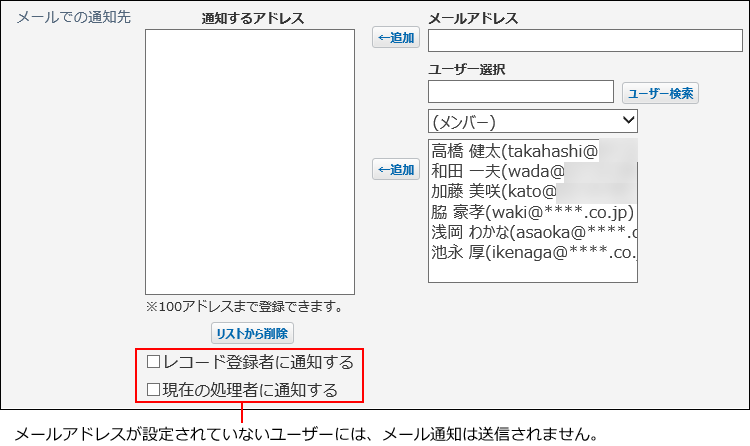Select 加藤 美咲 in the member list
The width and height of the screenshot is (750, 446).
click(x=532, y=191)
